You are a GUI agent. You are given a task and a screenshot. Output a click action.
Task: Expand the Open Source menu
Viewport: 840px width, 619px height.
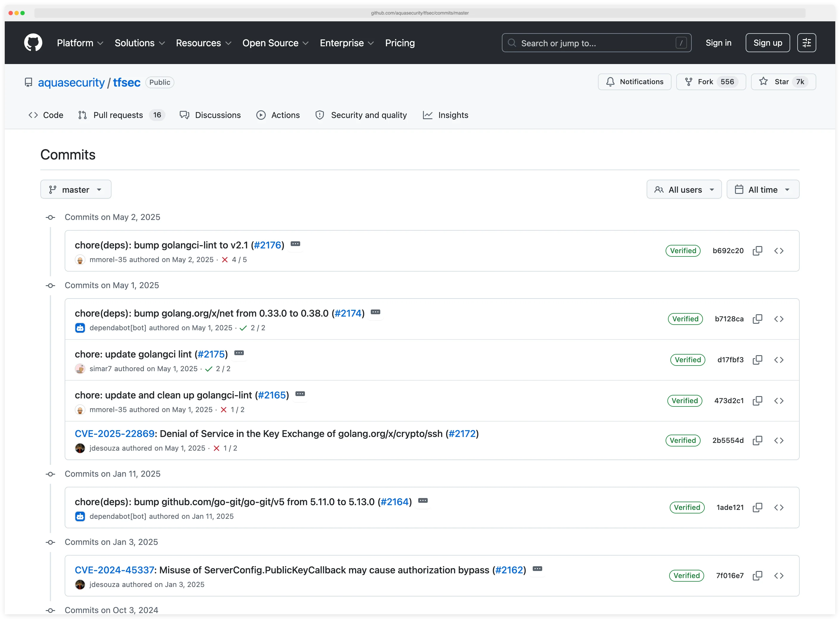276,43
